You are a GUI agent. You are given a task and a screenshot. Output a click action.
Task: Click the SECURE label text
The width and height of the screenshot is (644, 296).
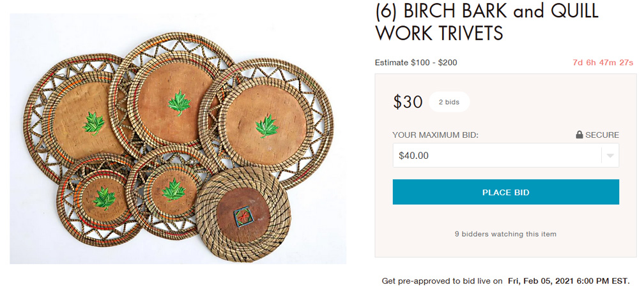pyautogui.click(x=602, y=135)
